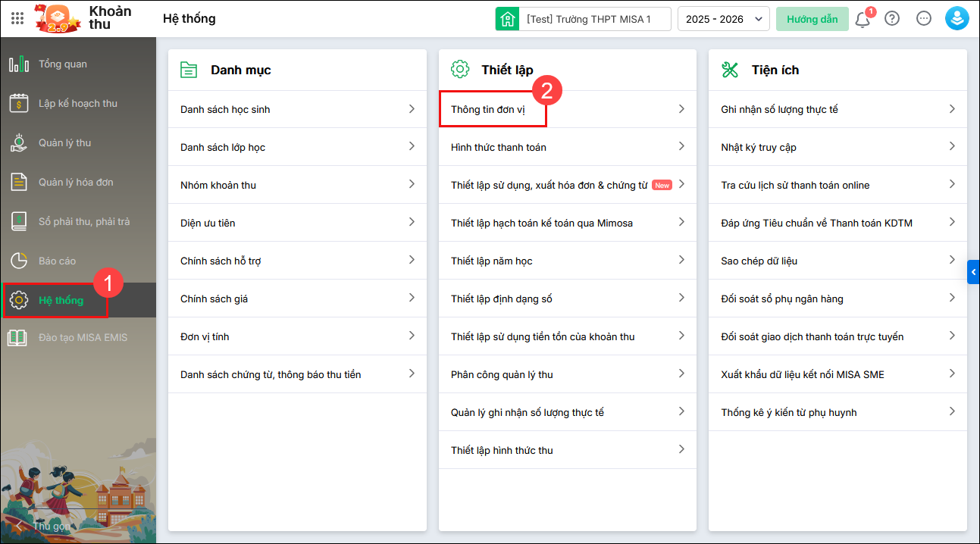Open Quản lý thu sidebar menu item

click(65, 142)
